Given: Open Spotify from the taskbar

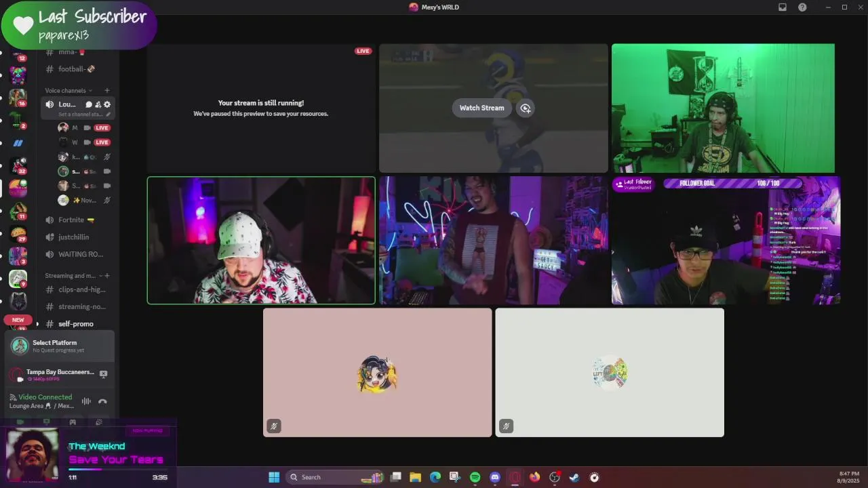Looking at the screenshot, I should click(x=475, y=477).
